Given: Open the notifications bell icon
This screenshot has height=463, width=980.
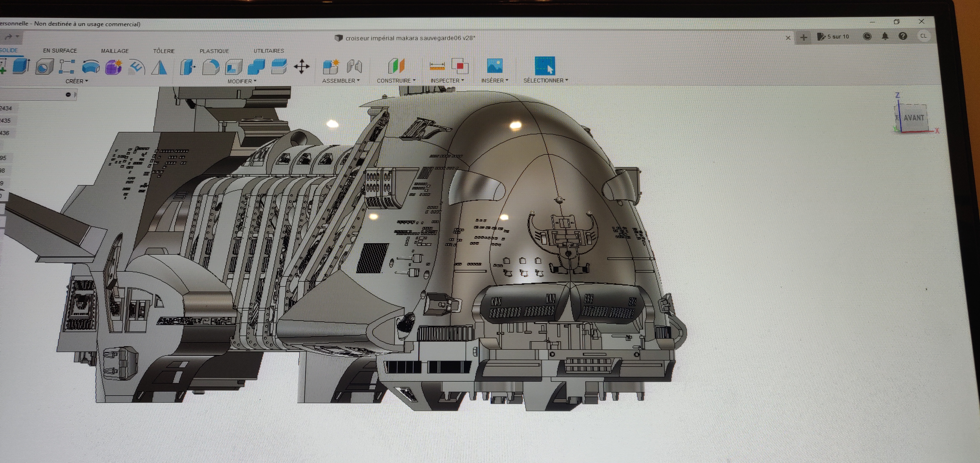Looking at the screenshot, I should click(885, 36).
